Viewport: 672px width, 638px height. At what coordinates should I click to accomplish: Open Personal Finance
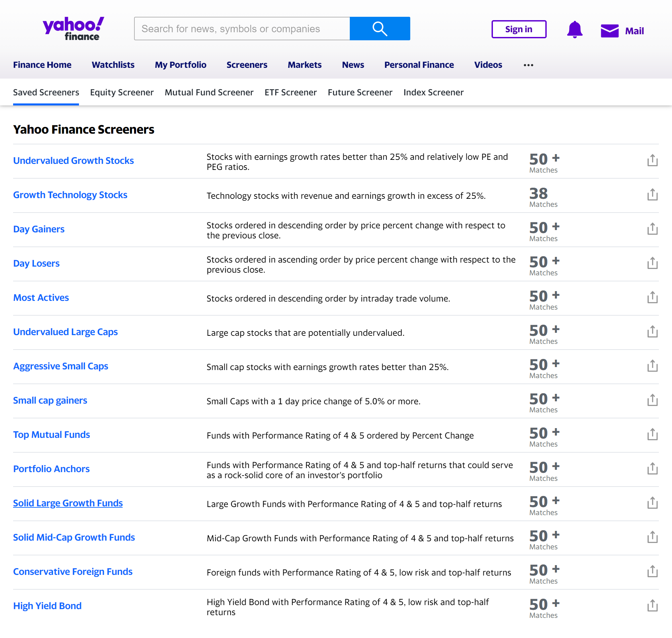pyautogui.click(x=419, y=65)
